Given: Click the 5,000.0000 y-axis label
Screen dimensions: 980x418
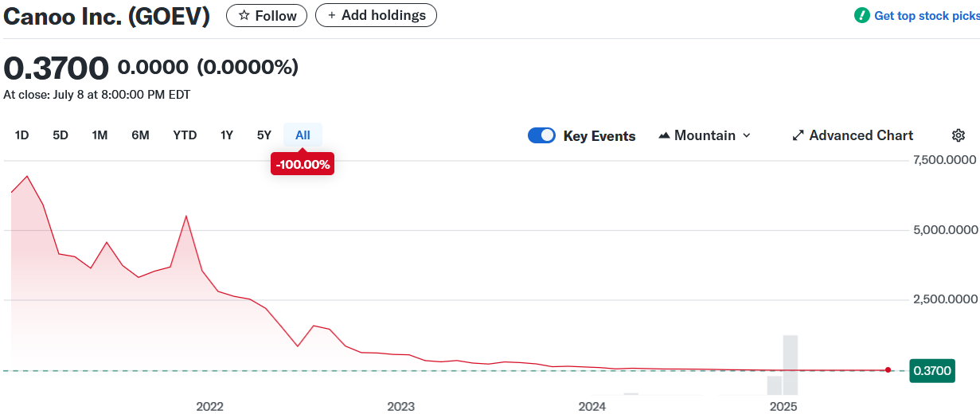Looking at the screenshot, I should pos(944,230).
